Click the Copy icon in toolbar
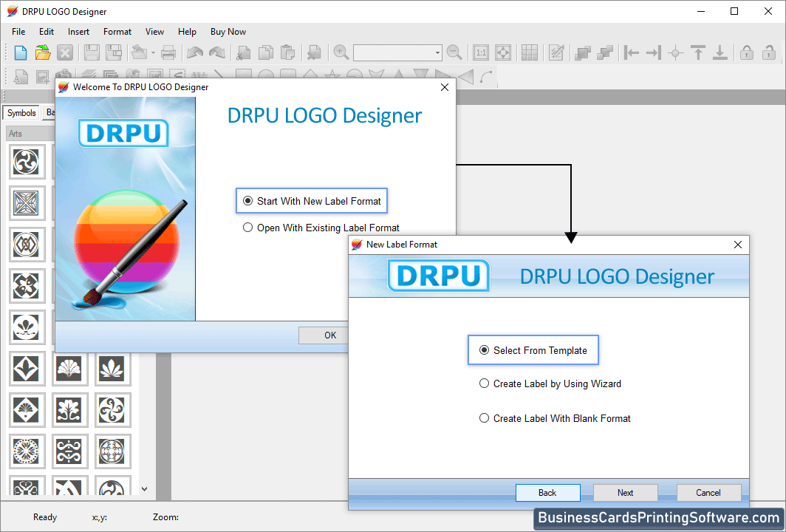The height and width of the screenshot is (532, 786). 266,52
